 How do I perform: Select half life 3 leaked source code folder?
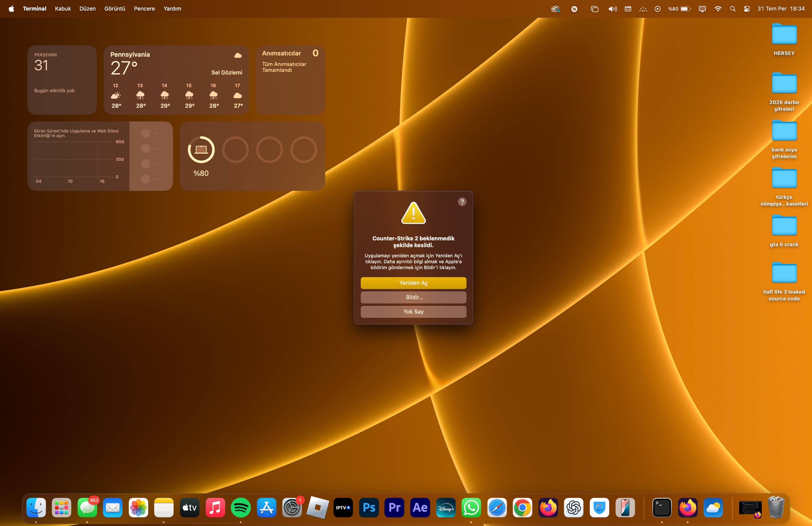click(784, 281)
